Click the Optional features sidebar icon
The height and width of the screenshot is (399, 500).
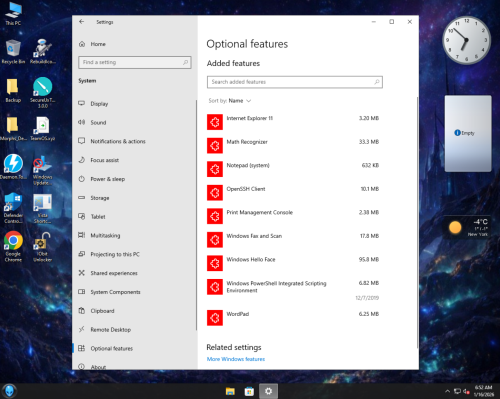click(x=82, y=348)
